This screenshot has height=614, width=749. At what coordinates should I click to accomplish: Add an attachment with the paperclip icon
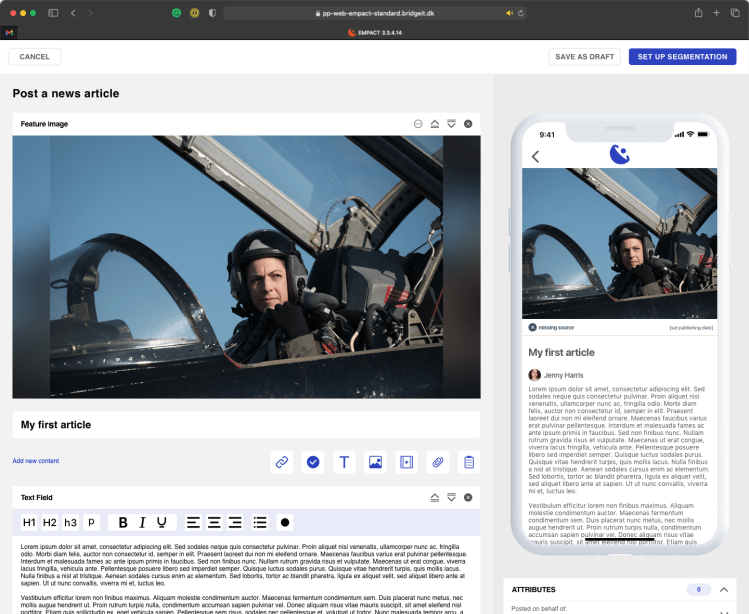(437, 462)
